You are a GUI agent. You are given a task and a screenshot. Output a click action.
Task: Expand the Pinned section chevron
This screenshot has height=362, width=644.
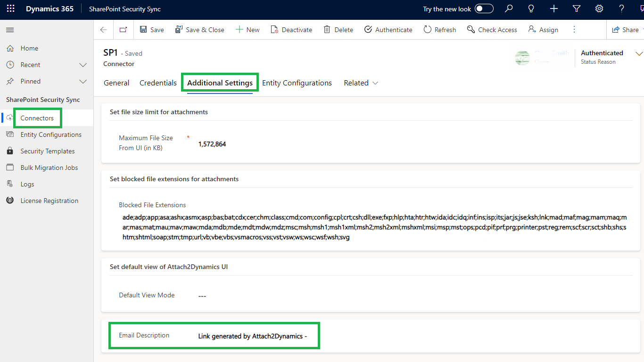pos(83,81)
